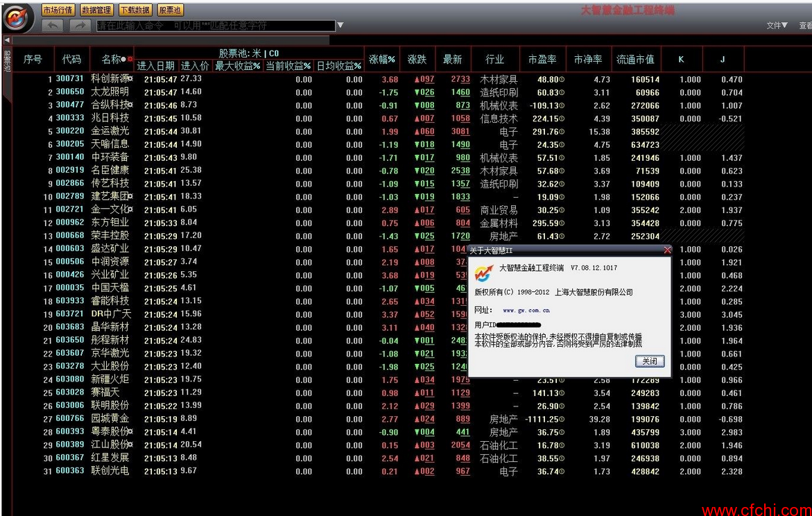Open the www.gw.com.cn link
This screenshot has width=812, height=516.
click(x=526, y=310)
